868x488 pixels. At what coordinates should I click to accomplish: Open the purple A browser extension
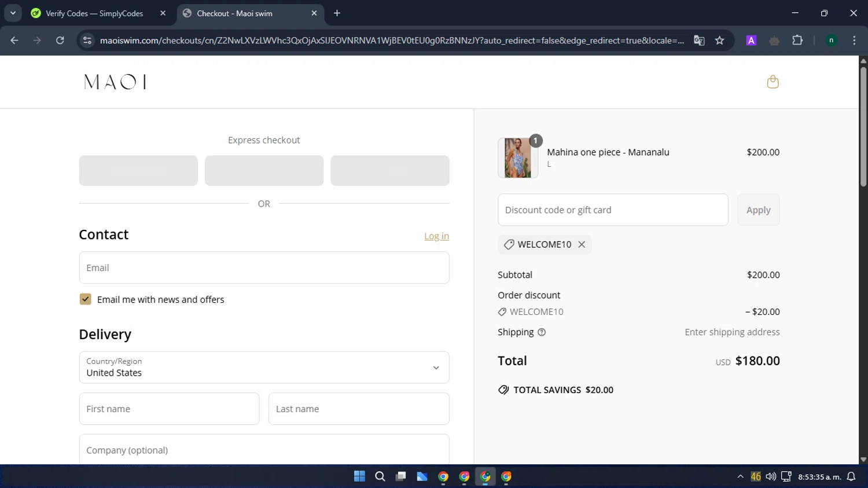[x=751, y=41]
